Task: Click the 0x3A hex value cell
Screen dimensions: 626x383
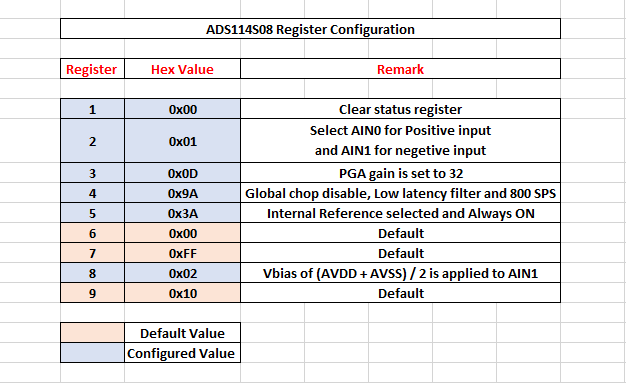Action: (182, 213)
